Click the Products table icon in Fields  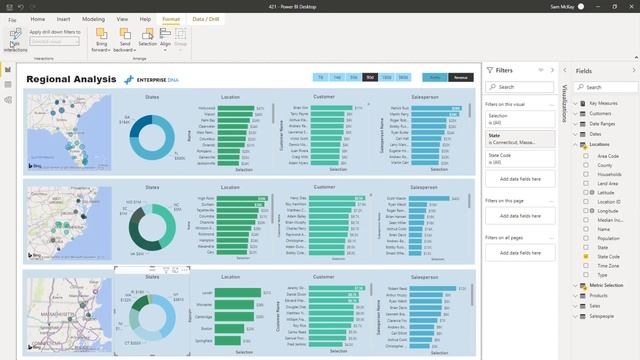point(583,296)
